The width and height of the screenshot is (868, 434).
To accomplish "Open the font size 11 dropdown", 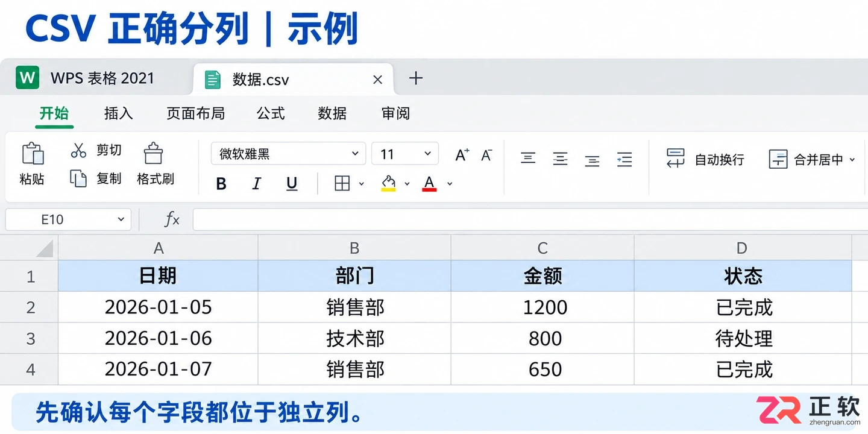I will (427, 154).
